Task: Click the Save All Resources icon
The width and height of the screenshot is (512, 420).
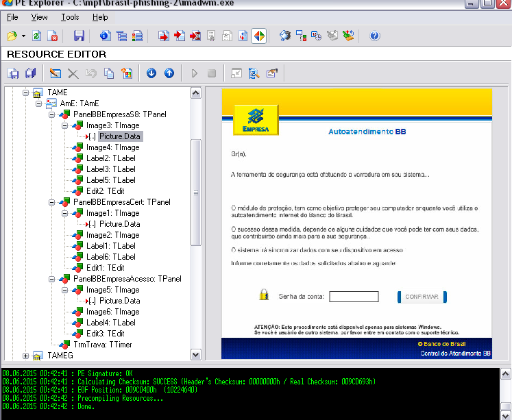Action: (x=30, y=73)
